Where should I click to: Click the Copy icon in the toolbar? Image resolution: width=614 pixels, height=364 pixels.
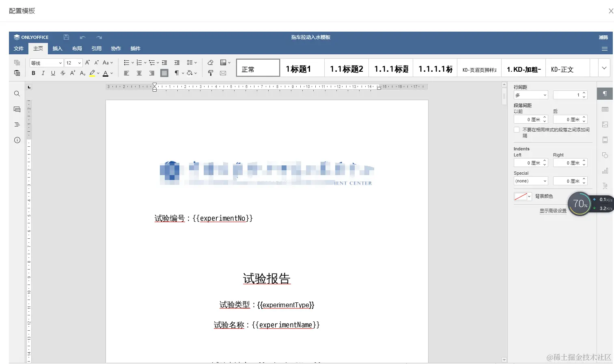[x=17, y=63]
